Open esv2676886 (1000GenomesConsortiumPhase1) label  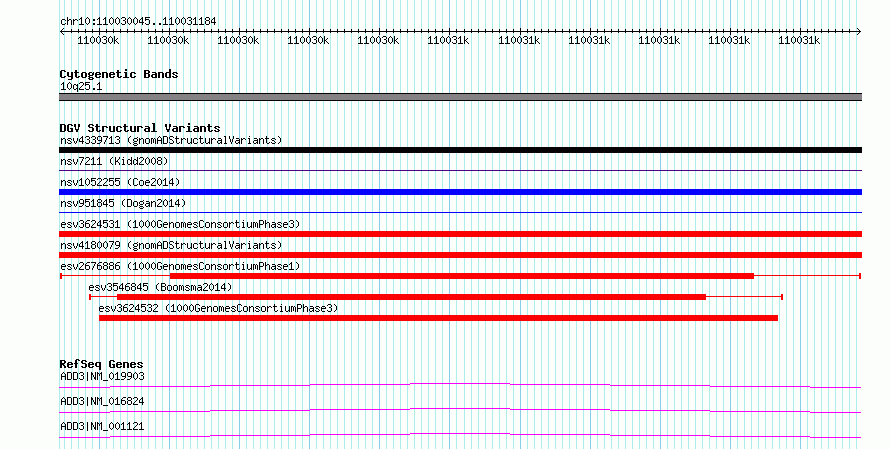[180, 266]
